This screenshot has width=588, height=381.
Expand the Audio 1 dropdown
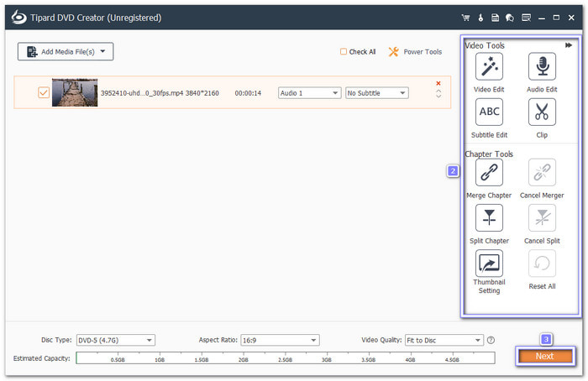309,93
